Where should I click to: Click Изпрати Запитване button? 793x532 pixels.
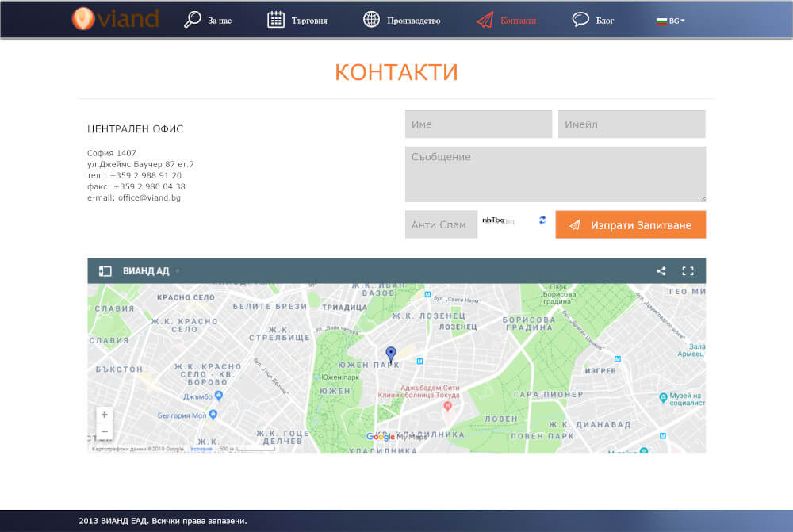click(630, 224)
